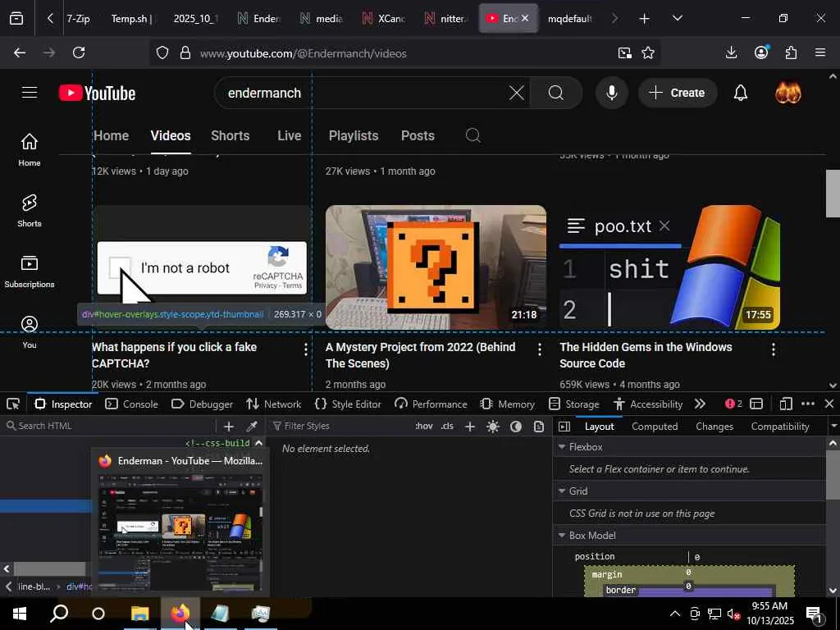The width and height of the screenshot is (840, 630).
Task: Click the Mystery Project video thumbnail
Action: 436,267
